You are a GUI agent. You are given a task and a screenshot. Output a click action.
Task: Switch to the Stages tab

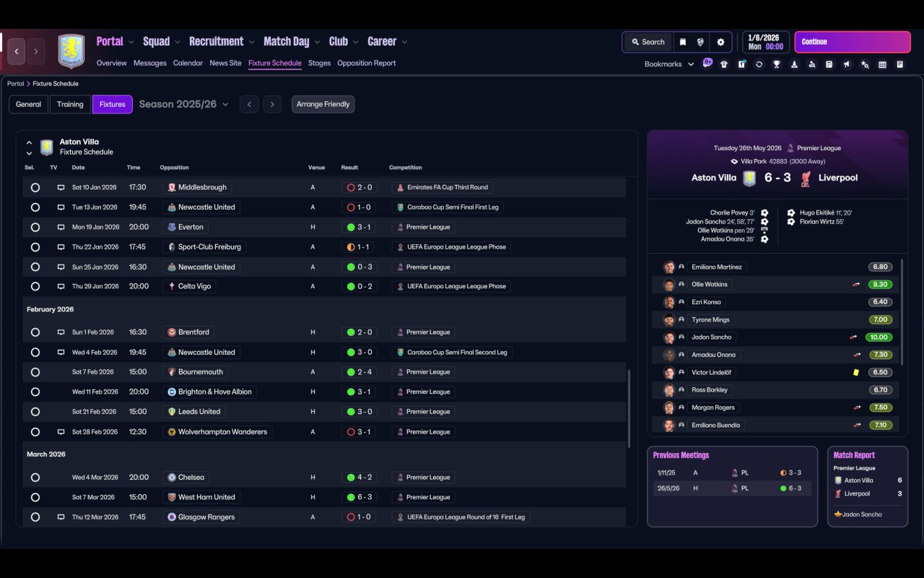click(x=319, y=63)
